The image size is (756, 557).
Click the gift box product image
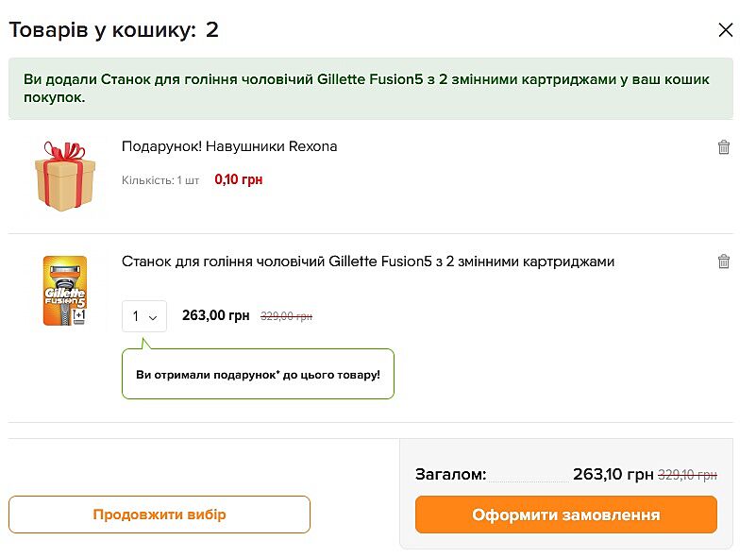point(60,176)
